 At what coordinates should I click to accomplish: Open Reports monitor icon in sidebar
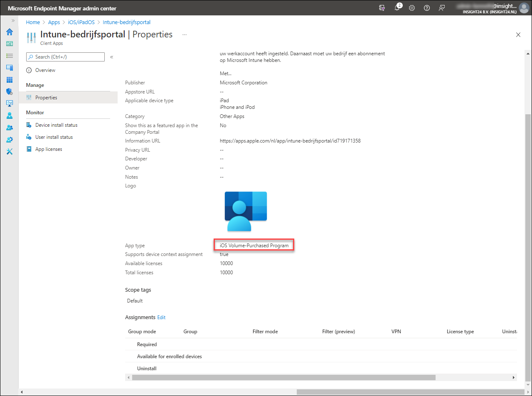pos(10,103)
